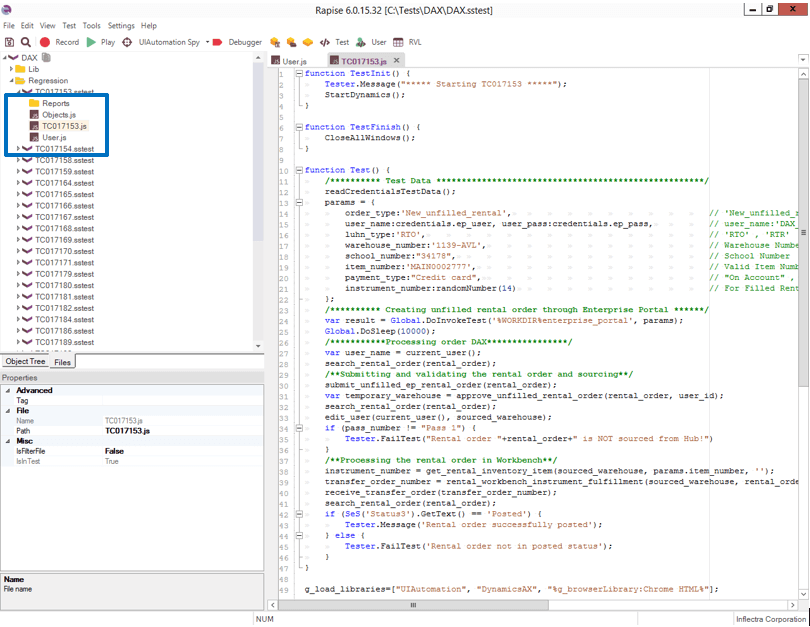Close the TC017153.js editor tab
810x627 pixels.
[x=397, y=60]
